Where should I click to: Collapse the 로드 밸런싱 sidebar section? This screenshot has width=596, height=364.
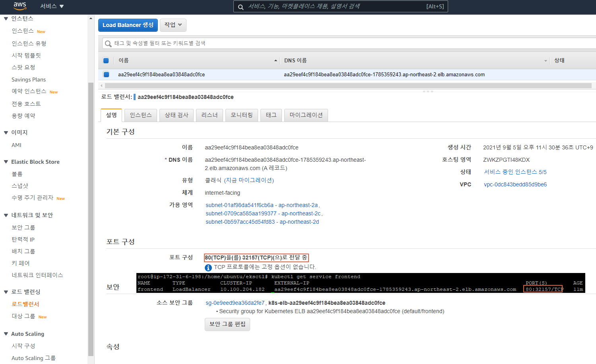point(6,292)
